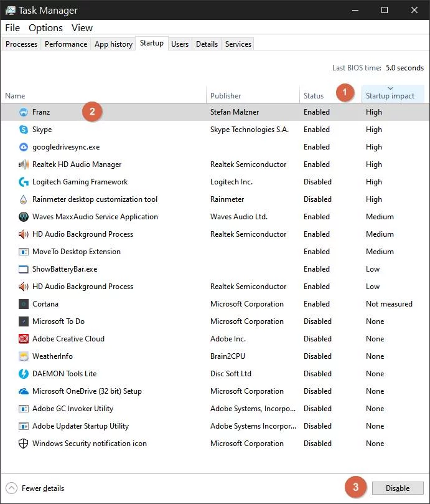Switch to the Processes tab
The height and width of the screenshot is (504, 430).
pyautogui.click(x=21, y=44)
